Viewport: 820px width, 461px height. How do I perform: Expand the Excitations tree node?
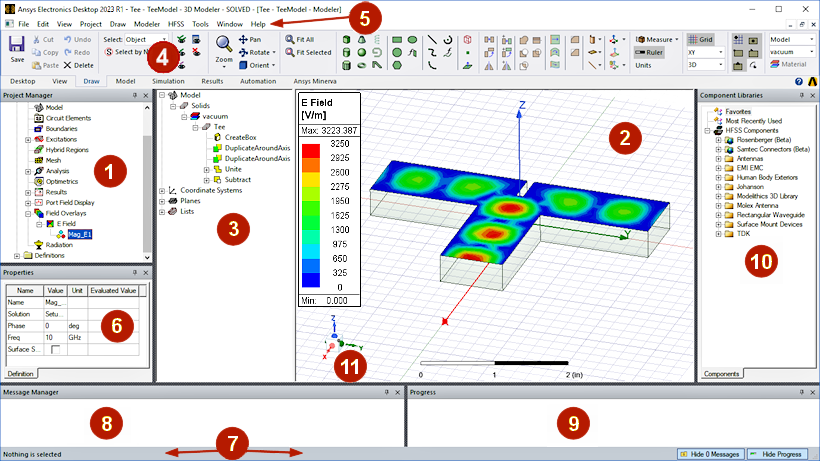coord(28,140)
